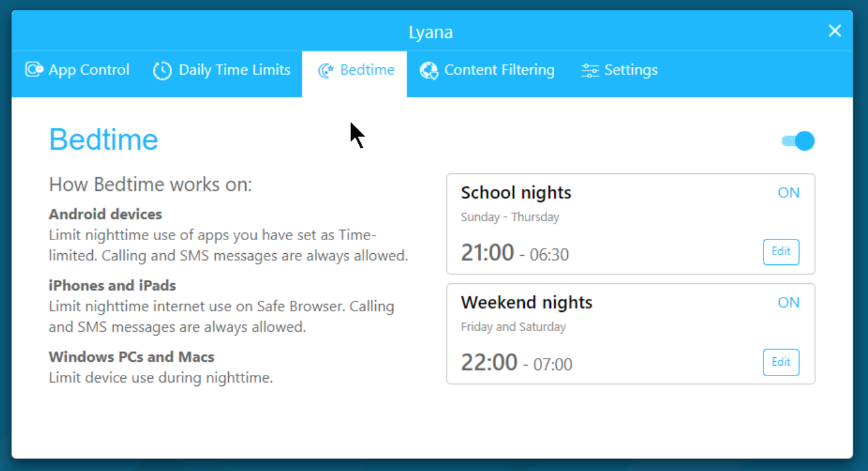
Task: Click the app blocking icon beside App Control
Action: 34,69
